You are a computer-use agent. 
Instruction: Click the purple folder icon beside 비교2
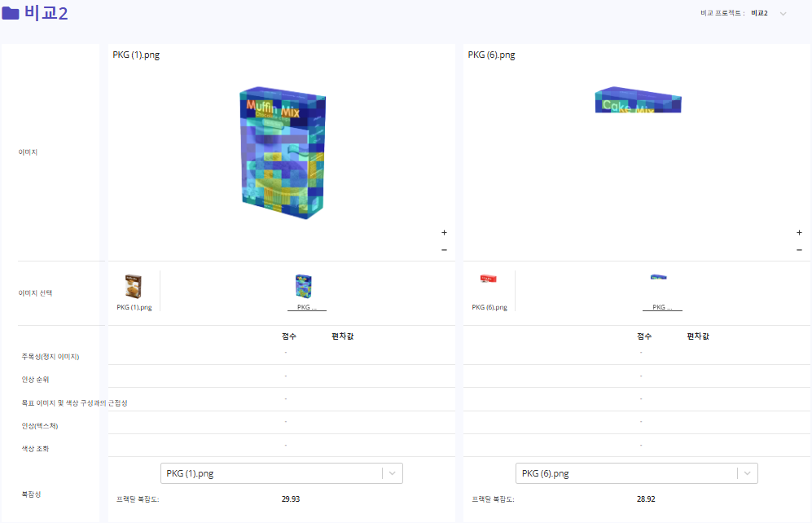tap(11, 13)
